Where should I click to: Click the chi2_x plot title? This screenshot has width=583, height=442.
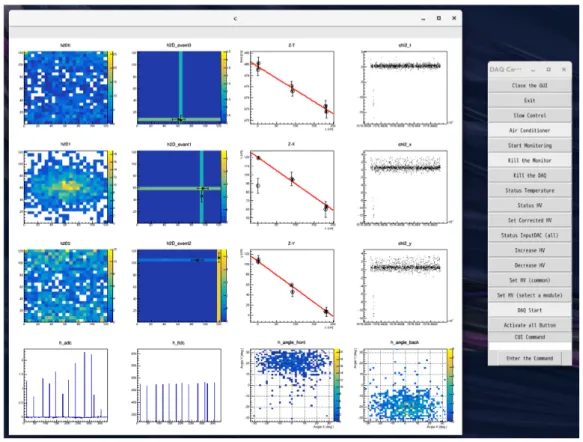coord(405,144)
